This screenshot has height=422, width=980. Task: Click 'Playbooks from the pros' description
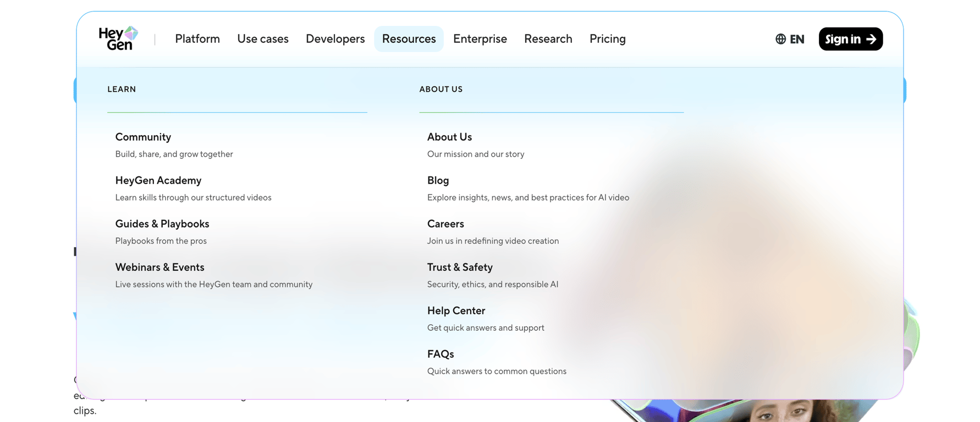(161, 241)
